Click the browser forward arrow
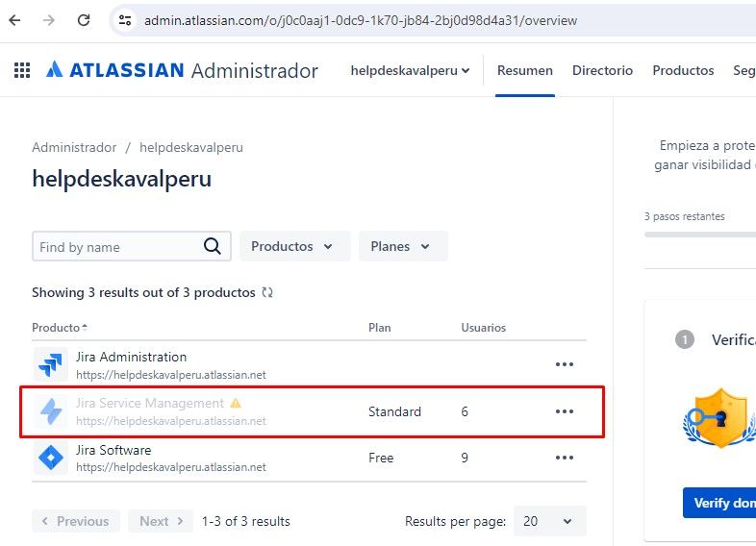This screenshot has height=546, width=756. pyautogui.click(x=49, y=20)
